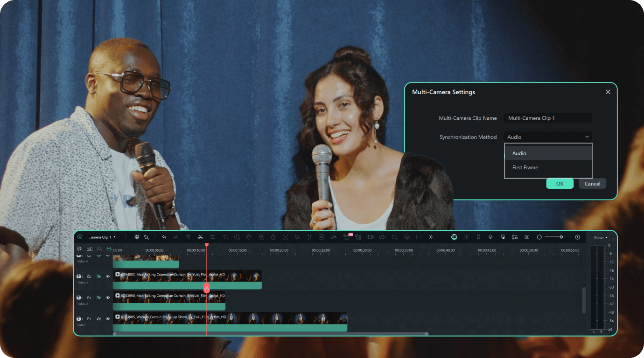Toggle lock on the Video 2 track
The height and width of the screenshot is (358, 644).
[89, 297]
